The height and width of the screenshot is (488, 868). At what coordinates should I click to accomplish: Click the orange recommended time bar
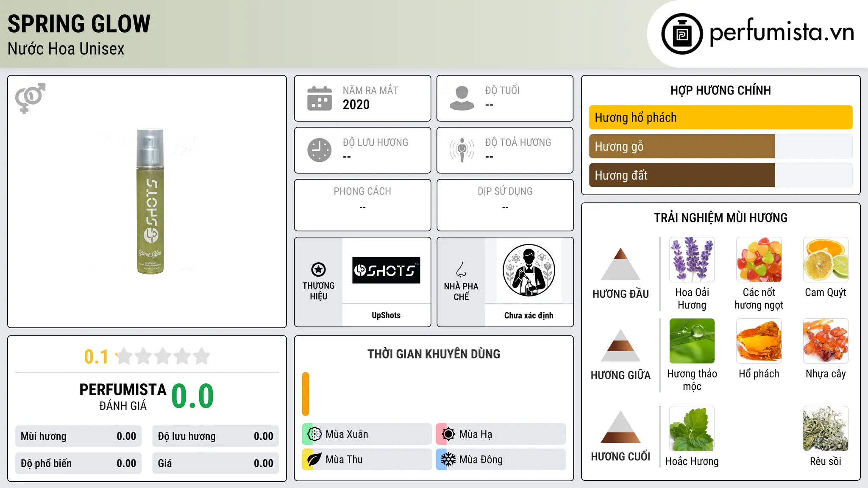point(306,394)
